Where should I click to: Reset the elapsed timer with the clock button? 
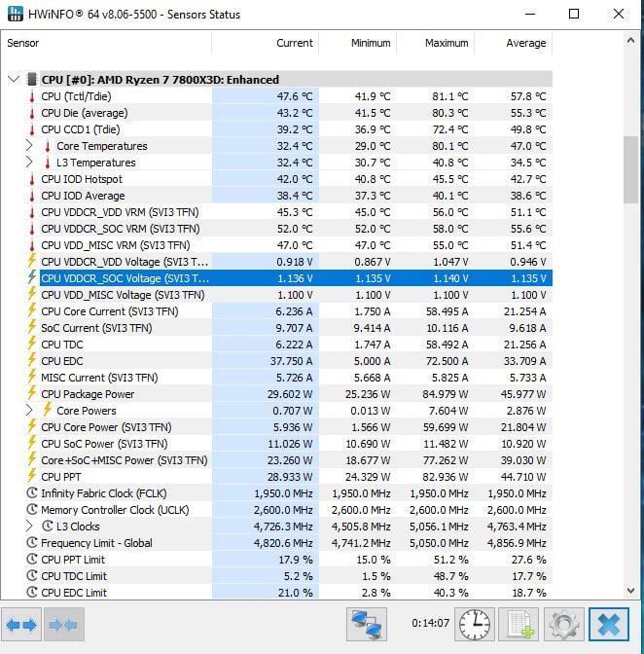(x=475, y=625)
